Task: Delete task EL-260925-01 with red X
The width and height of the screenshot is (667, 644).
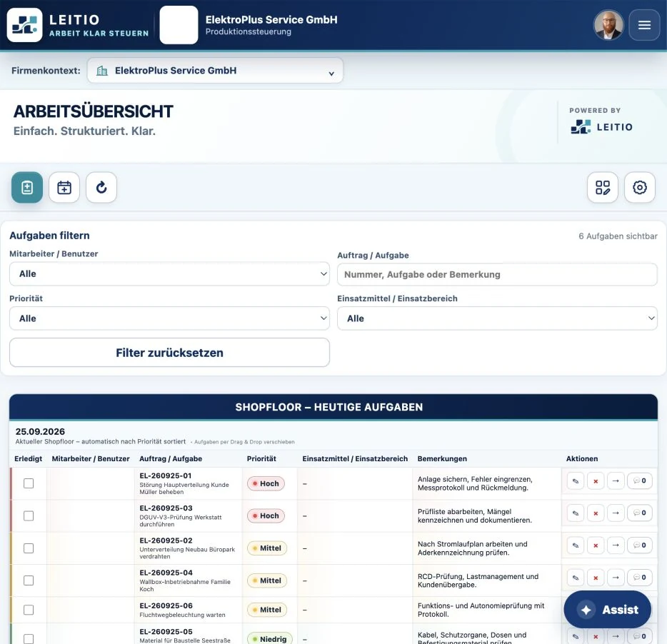Action: point(596,481)
